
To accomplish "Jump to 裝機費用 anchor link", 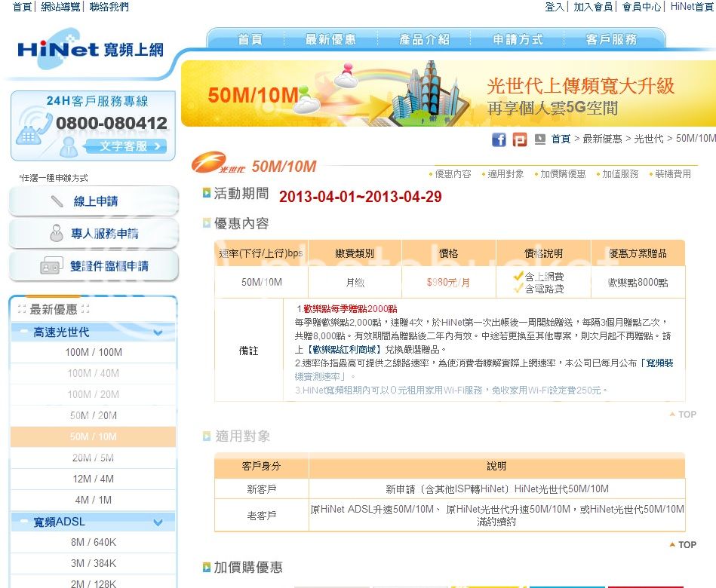I will (x=673, y=174).
